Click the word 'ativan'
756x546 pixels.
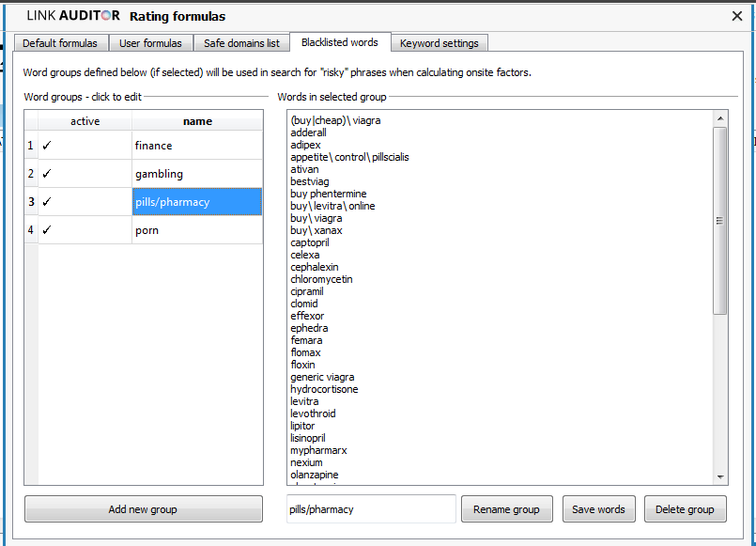[x=304, y=169]
